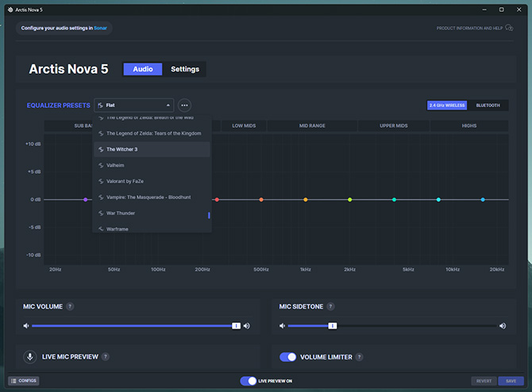Image resolution: width=532 pixels, height=392 pixels.
Task: Click the Mic Sidetone slider handle
Action: click(x=333, y=326)
